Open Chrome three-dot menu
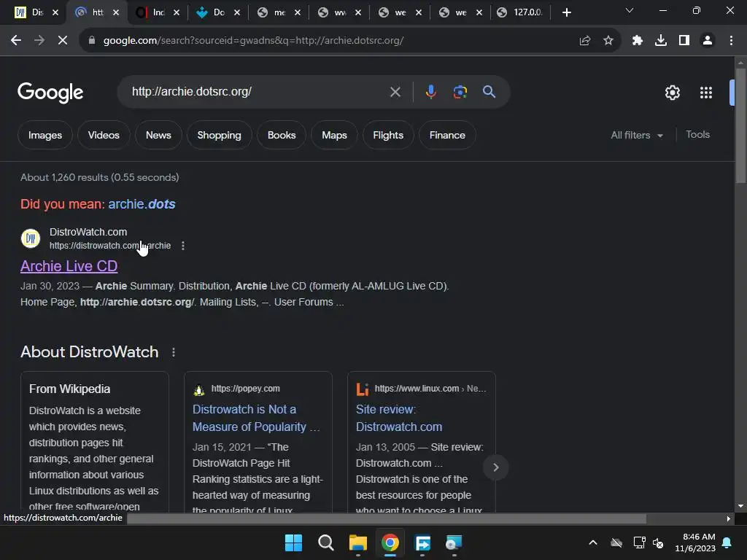747x560 pixels. click(731, 41)
